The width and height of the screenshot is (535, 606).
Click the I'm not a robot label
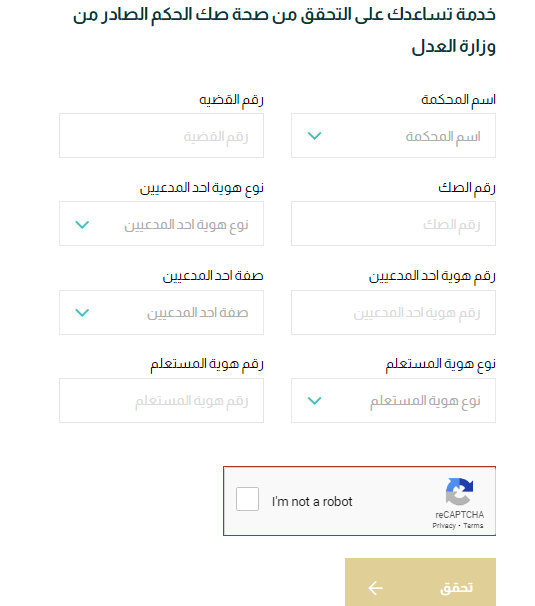point(312,502)
